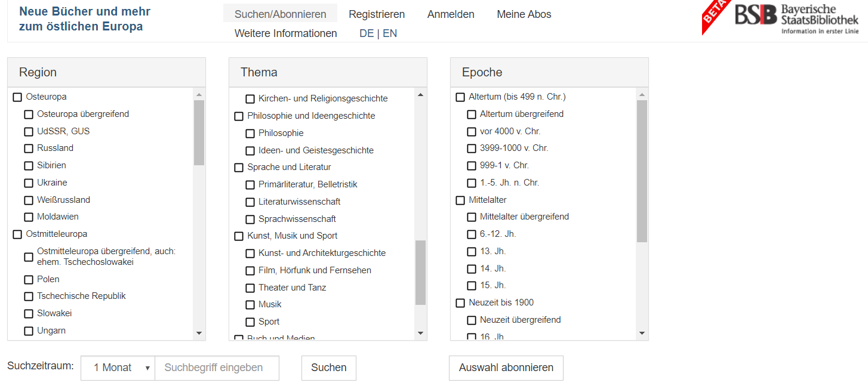Click the Epoche list scroll-up arrow
868x389 pixels.
(642, 95)
